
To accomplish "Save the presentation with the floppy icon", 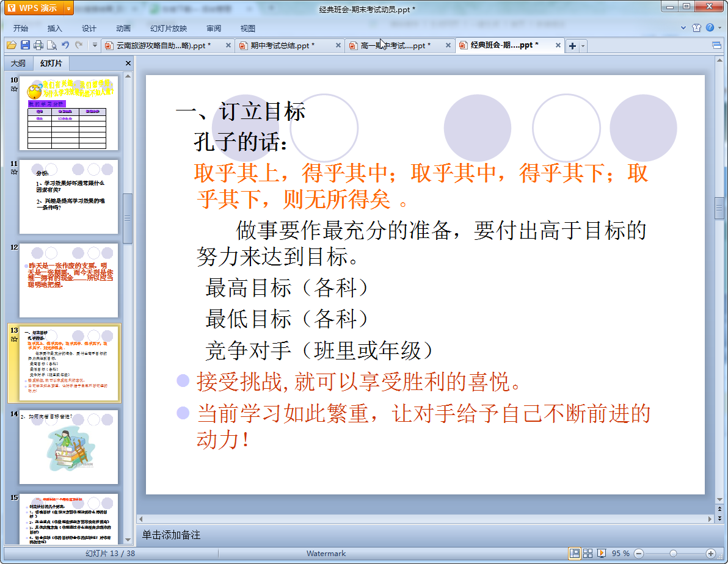I will [25, 45].
